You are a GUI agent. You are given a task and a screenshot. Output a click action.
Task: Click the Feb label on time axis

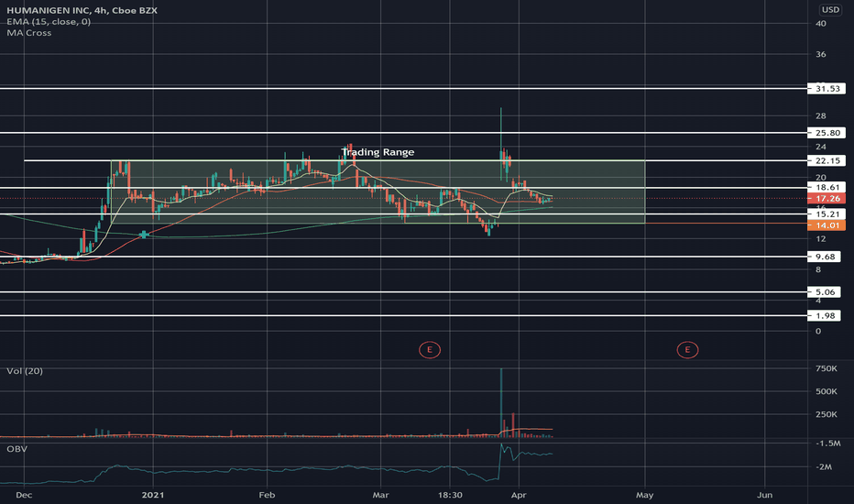tap(267, 495)
